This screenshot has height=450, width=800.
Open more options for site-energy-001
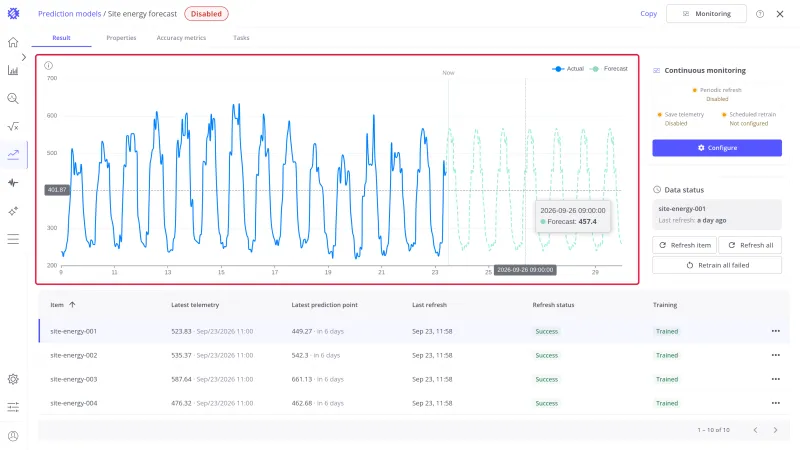(776, 331)
